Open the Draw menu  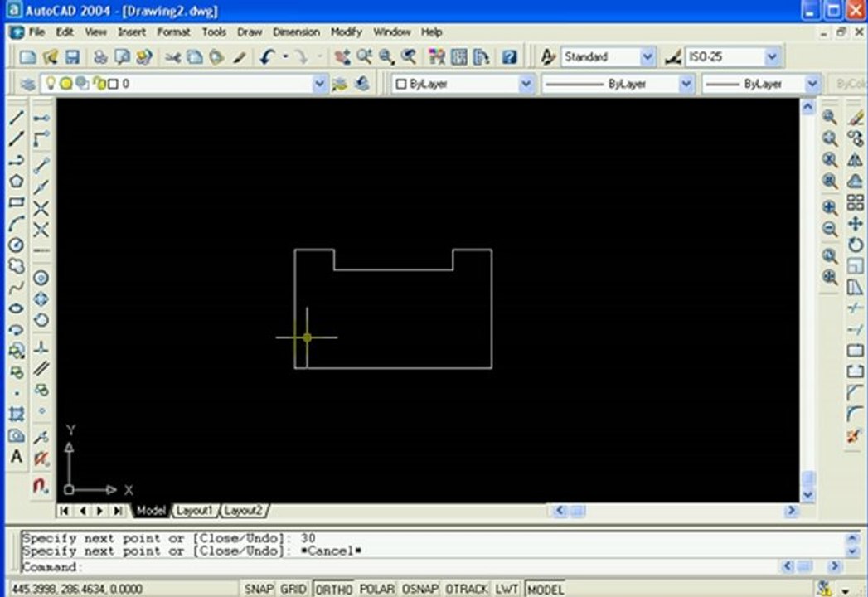pyautogui.click(x=250, y=32)
